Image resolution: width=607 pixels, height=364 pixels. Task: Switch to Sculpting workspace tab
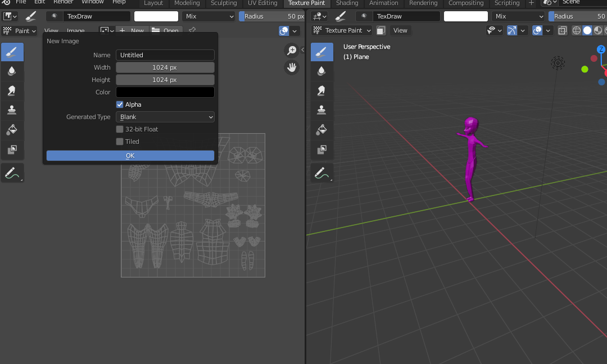[224, 3]
